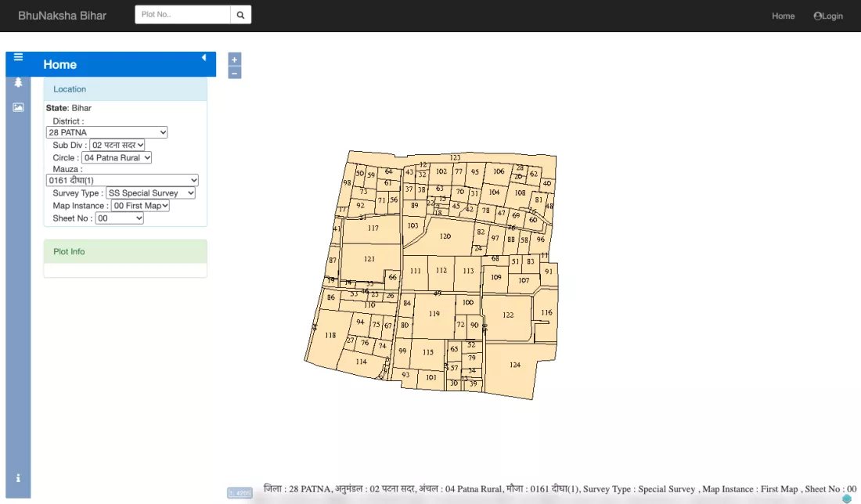Select plot 87 on the map
This screenshot has width=861, height=504.
332,260
